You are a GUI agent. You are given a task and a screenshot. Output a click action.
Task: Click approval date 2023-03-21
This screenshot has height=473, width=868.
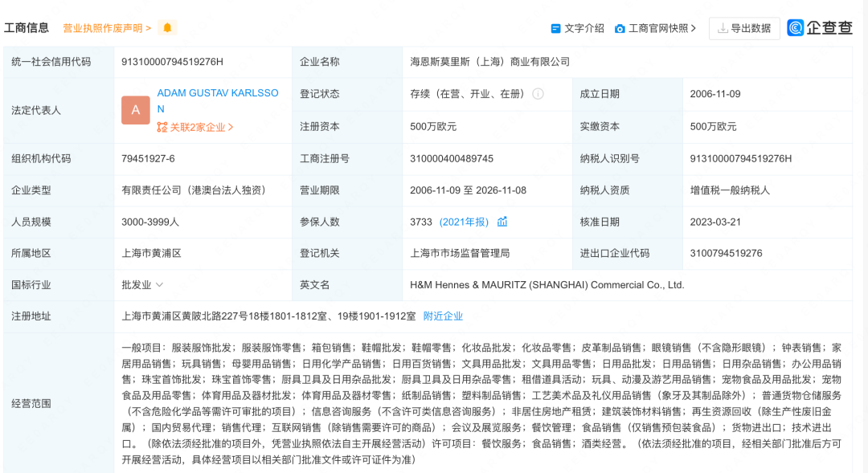pyautogui.click(x=715, y=222)
